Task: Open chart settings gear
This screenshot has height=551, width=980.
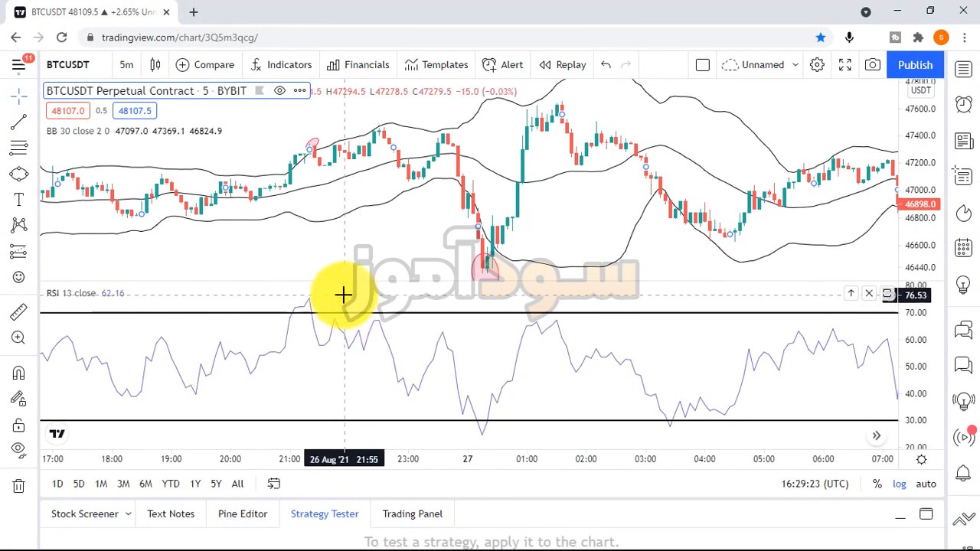Action: tap(818, 65)
